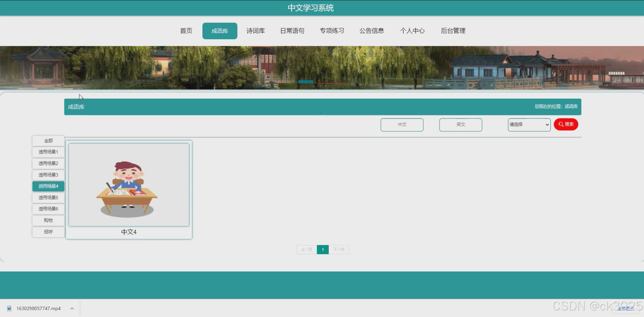Open 个人中心 page

[x=412, y=31]
